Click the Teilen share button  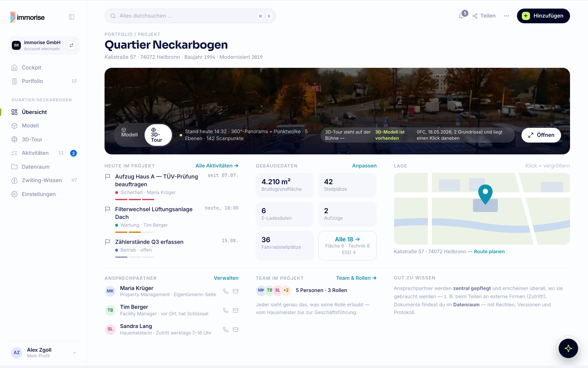[484, 16]
